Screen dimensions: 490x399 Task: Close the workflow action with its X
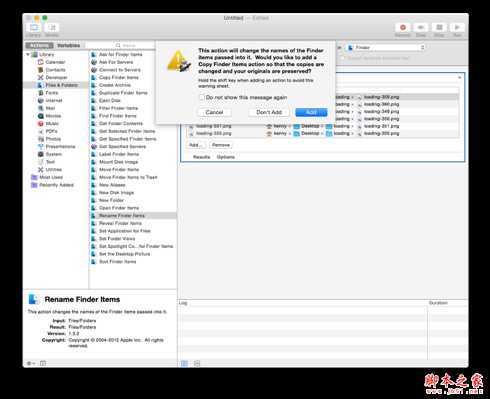(459, 77)
